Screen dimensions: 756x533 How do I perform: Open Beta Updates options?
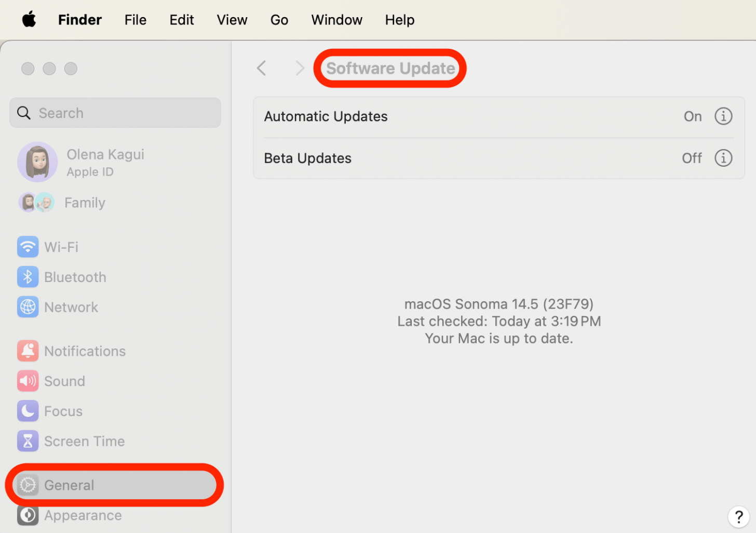307,158
